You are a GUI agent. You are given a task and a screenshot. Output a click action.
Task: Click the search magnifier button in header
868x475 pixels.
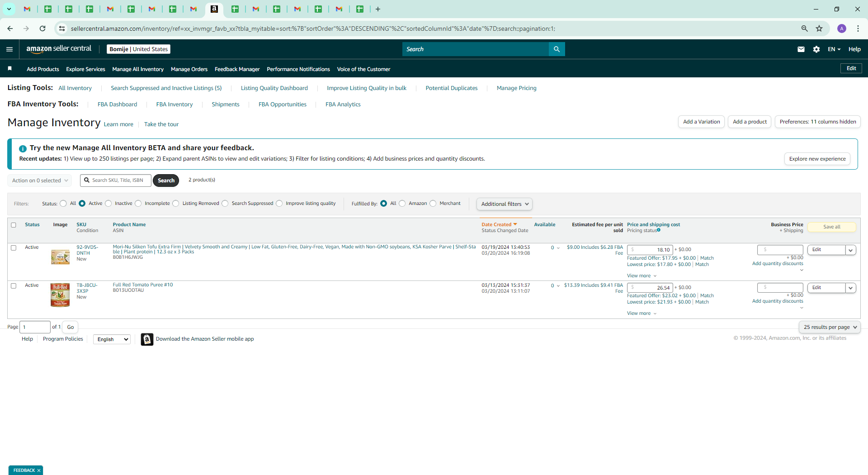[x=557, y=49]
